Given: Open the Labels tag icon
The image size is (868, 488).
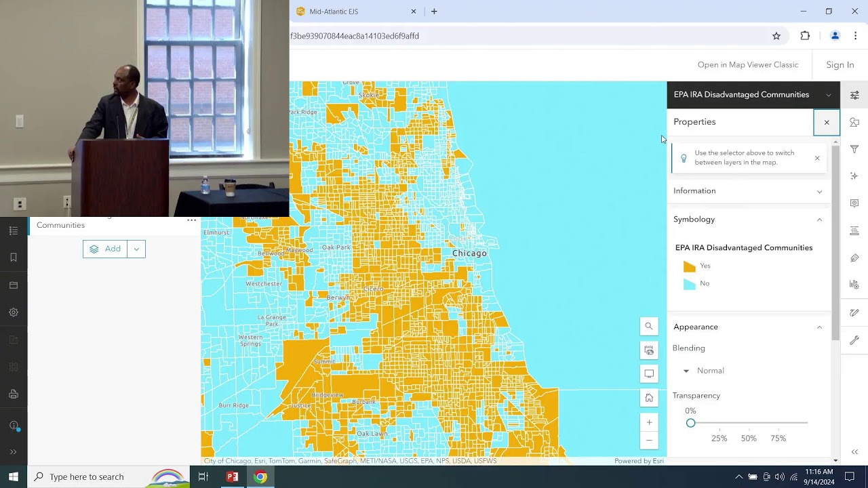Looking at the screenshot, I should [x=854, y=258].
